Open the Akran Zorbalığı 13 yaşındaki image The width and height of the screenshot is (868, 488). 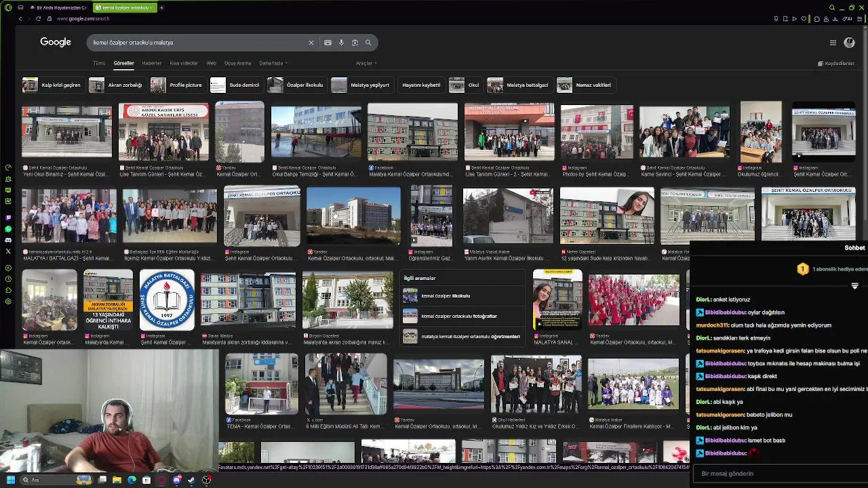108,300
